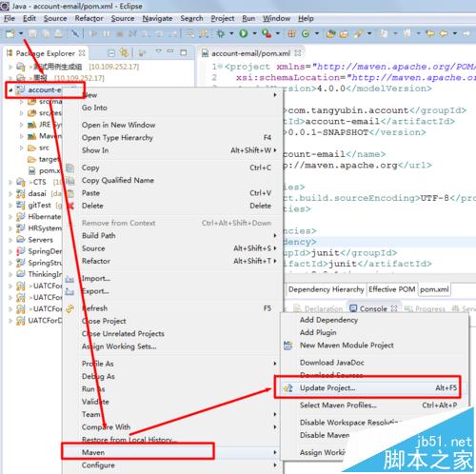Choose Select Maven Profiles...
This screenshot has width=476, height=474.
click(338, 405)
